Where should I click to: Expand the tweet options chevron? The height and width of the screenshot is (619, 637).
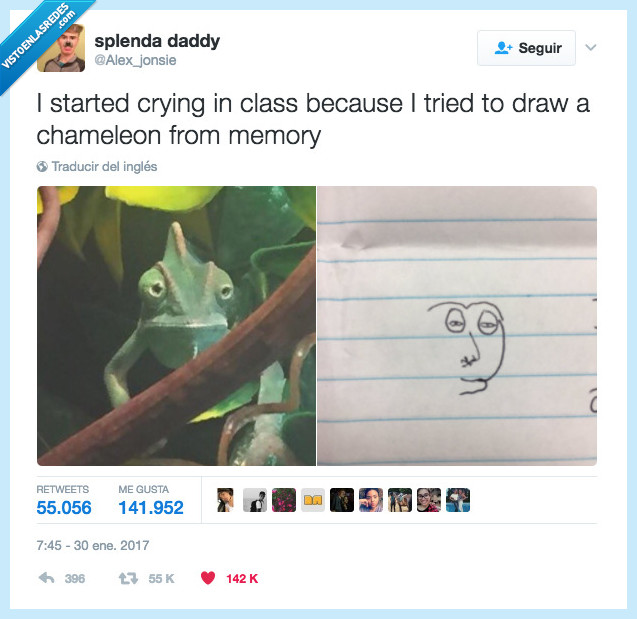[x=591, y=48]
